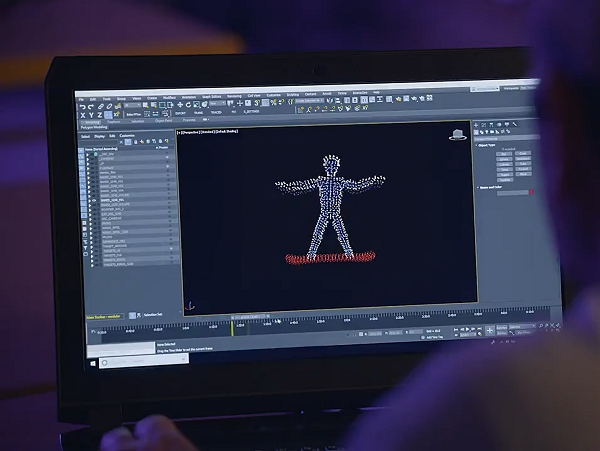
Task: Open the Selection Filter dropdown
Action: 132,105
